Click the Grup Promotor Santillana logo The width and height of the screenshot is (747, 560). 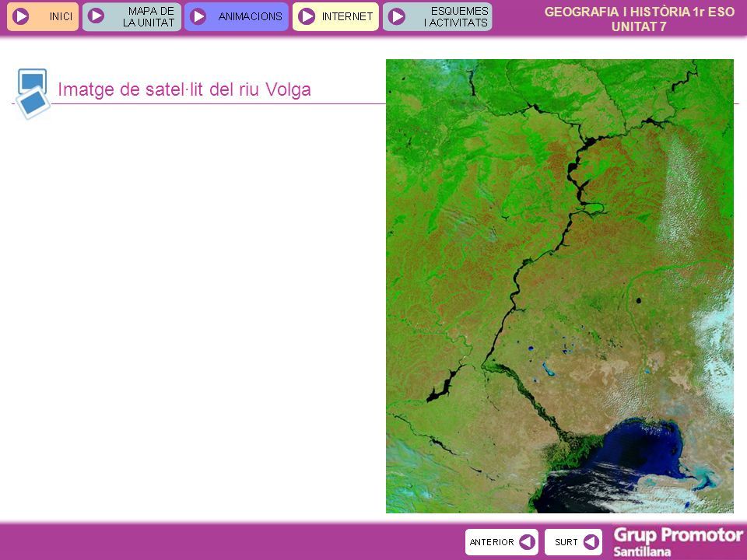678,542
